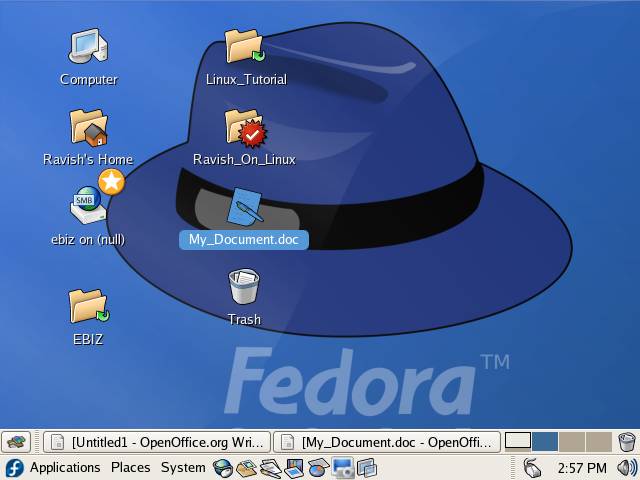Launch the web browser globe icon in panel
The width and height of the screenshot is (640, 480).
tap(223, 467)
